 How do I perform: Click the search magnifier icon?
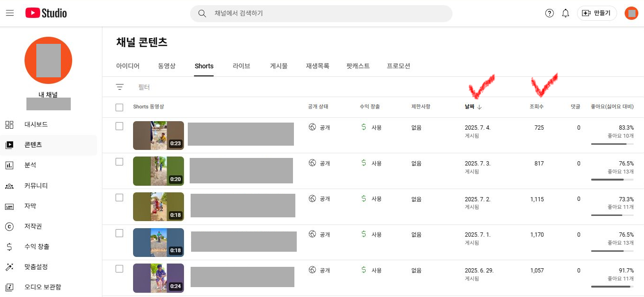coord(202,14)
